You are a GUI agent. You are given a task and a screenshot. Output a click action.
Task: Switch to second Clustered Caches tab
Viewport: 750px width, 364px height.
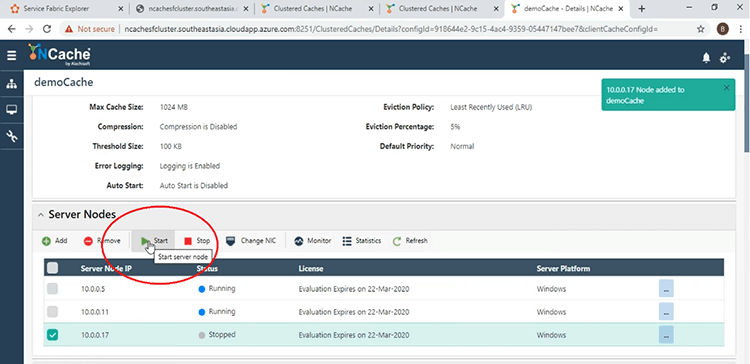pyautogui.click(x=442, y=8)
